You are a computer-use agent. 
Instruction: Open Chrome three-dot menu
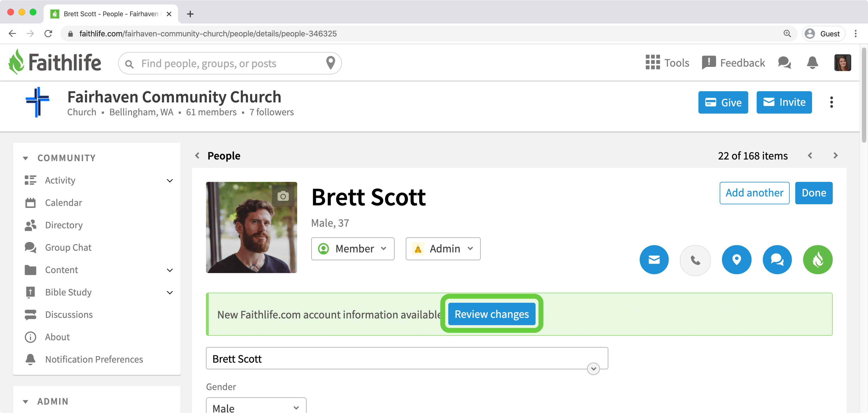click(855, 33)
